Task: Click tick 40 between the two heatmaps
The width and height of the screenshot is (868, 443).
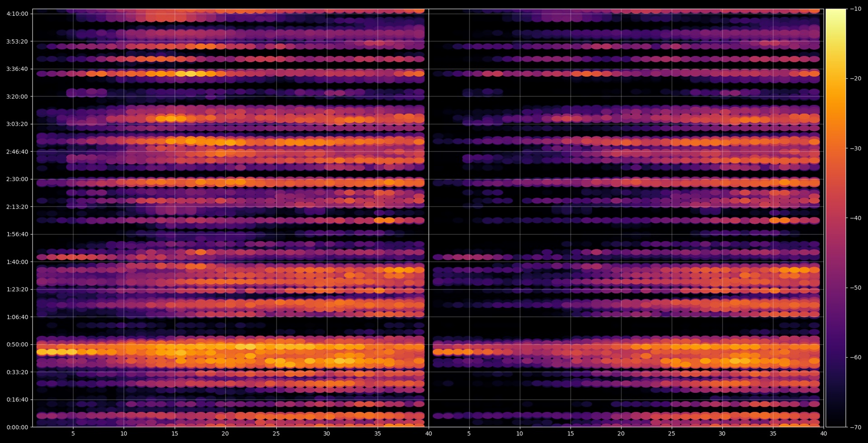Action: [429, 434]
